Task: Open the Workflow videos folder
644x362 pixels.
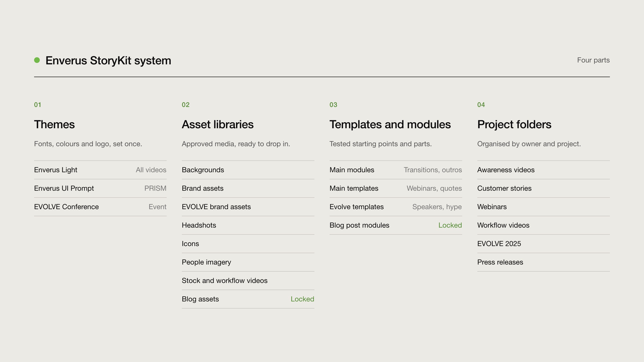Action: [x=544, y=225]
